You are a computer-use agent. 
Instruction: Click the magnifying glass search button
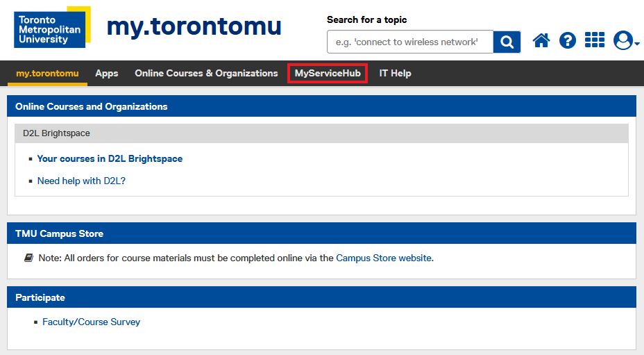point(507,42)
